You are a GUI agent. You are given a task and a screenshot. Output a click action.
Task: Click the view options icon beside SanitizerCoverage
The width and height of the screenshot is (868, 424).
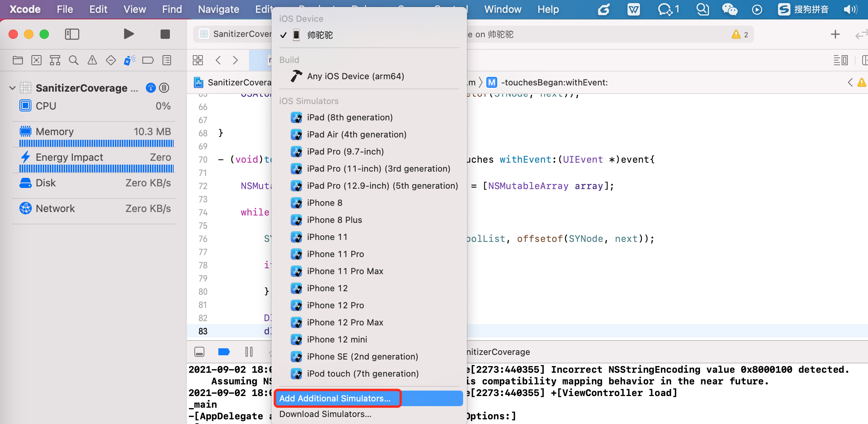tap(164, 88)
